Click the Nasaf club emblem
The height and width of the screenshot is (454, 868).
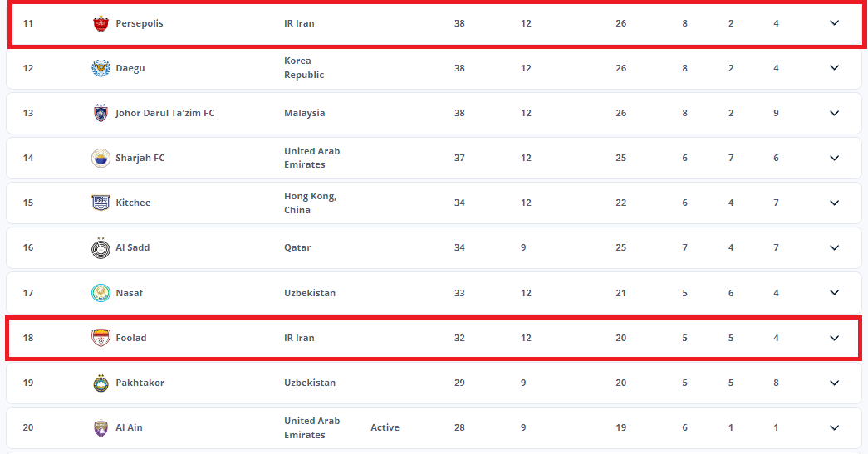pos(101,293)
